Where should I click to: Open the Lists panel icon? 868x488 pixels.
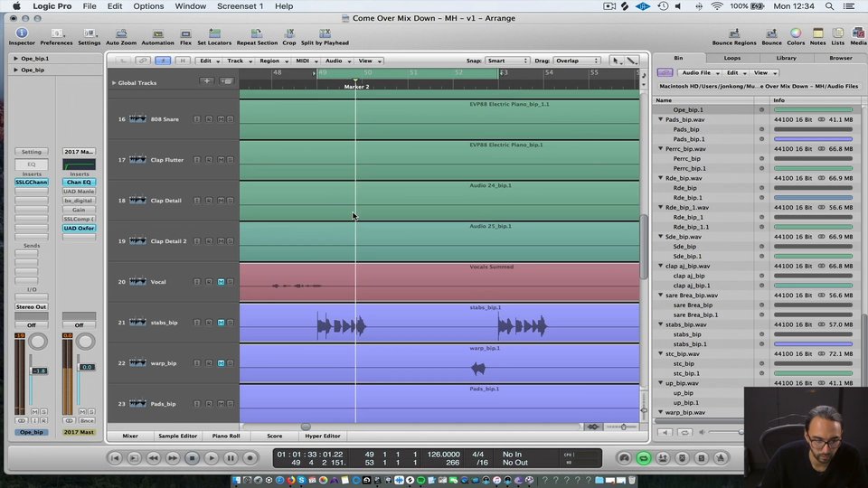pos(838,36)
